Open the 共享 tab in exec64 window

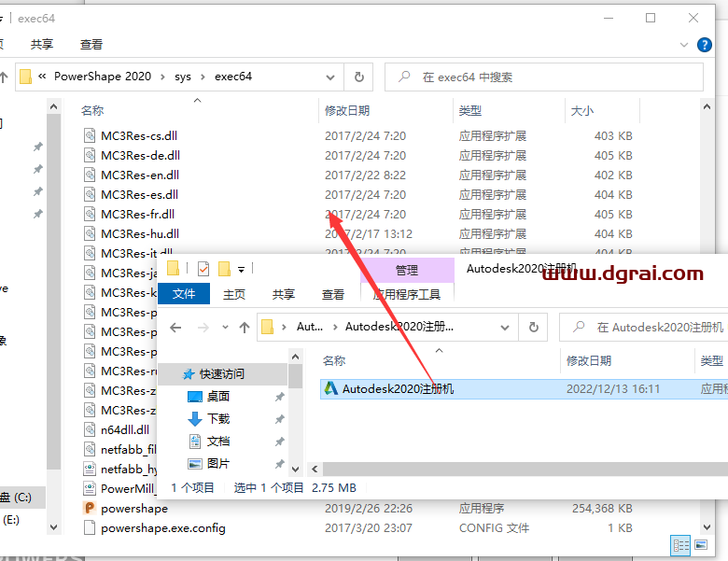(x=42, y=45)
